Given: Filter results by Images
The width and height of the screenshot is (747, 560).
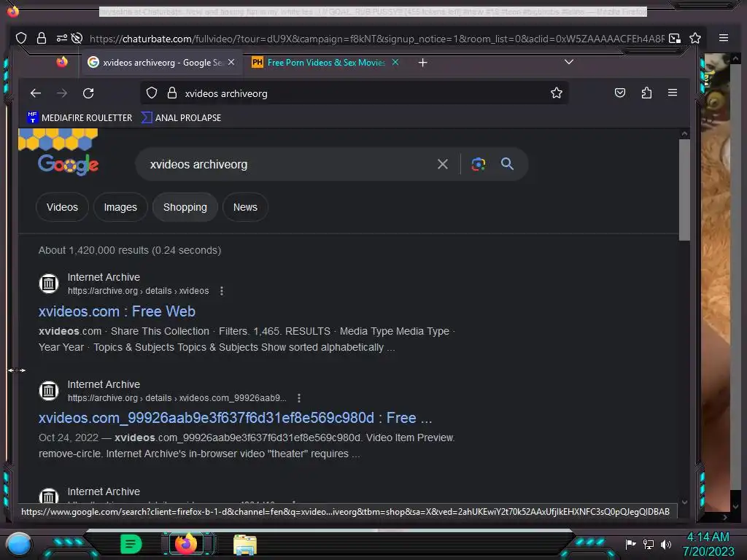Looking at the screenshot, I should click(120, 207).
